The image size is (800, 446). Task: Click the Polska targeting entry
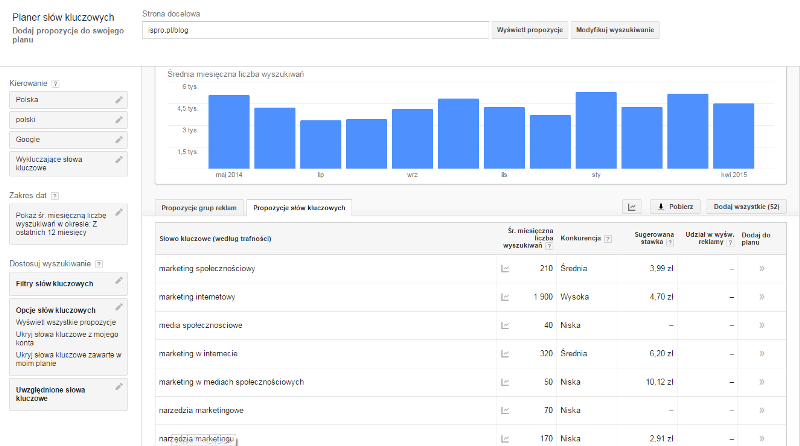(x=68, y=100)
